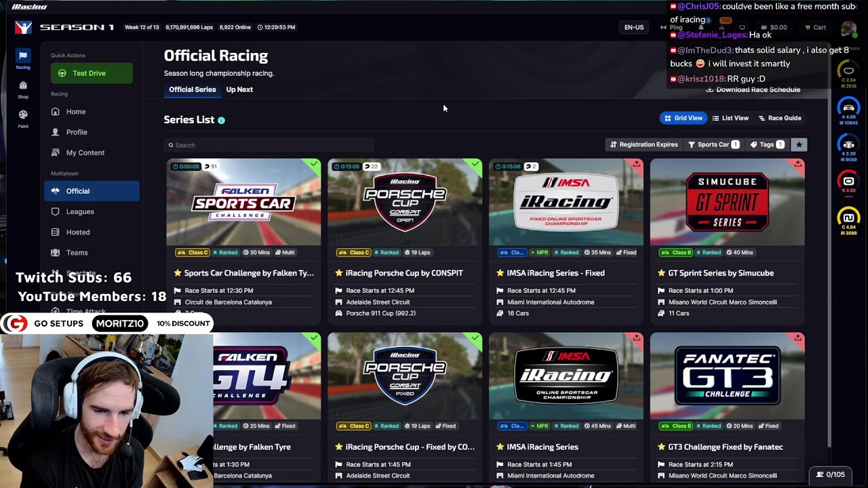Open the Falken Sports Car Challenge thumbnail
Viewport: 868px width, 488px height.
[243, 202]
